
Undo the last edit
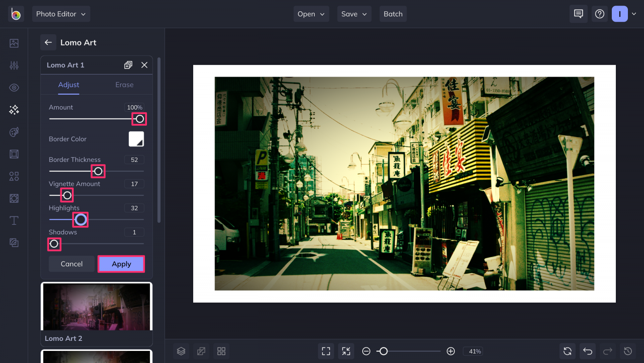coord(587,351)
